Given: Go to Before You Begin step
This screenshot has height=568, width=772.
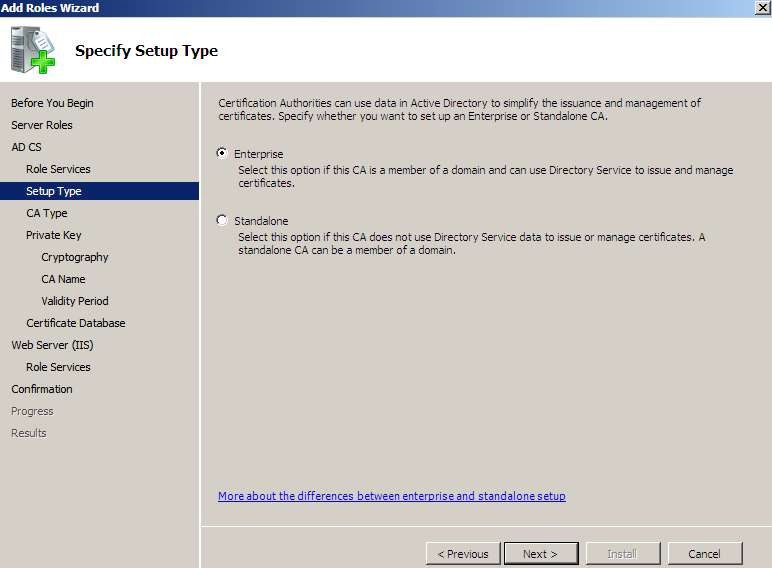Looking at the screenshot, I should pyautogui.click(x=52, y=103).
